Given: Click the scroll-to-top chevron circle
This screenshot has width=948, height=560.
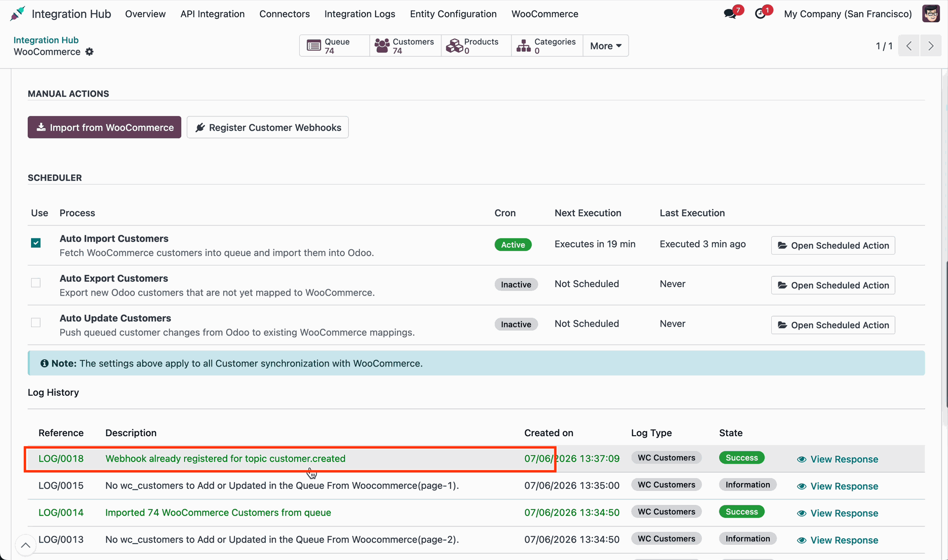Looking at the screenshot, I should click(x=26, y=545).
